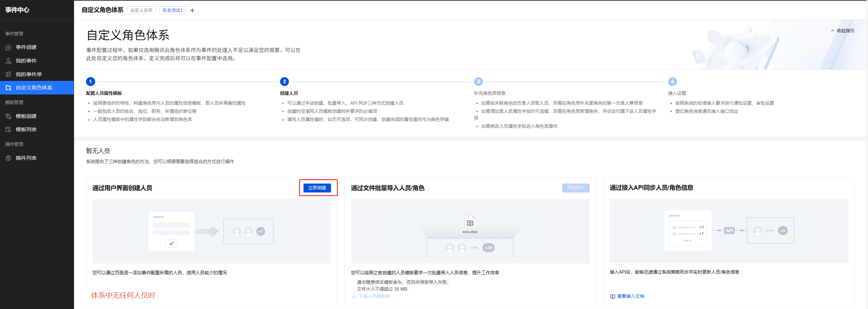Click the book icon beside 查看接入文档
This screenshot has height=309, width=868.
click(x=612, y=296)
